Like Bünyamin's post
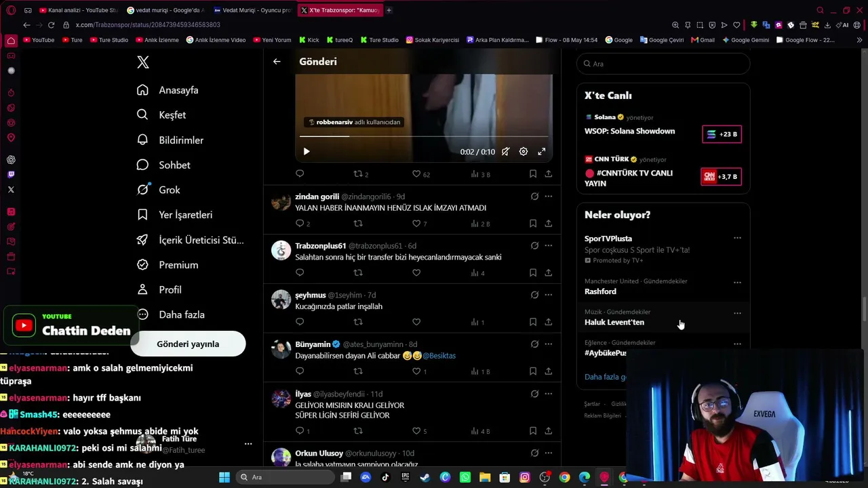 click(416, 371)
